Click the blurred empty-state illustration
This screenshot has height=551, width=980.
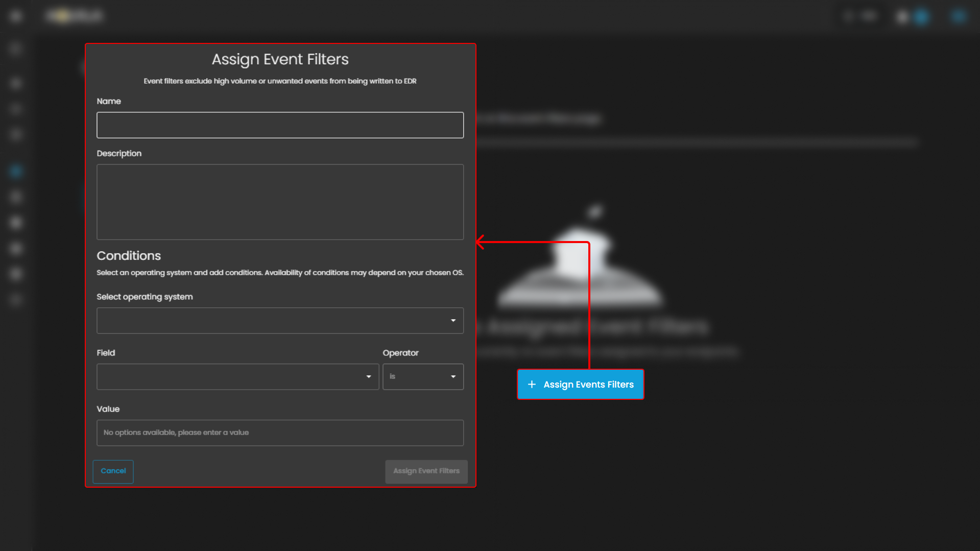[x=580, y=260]
